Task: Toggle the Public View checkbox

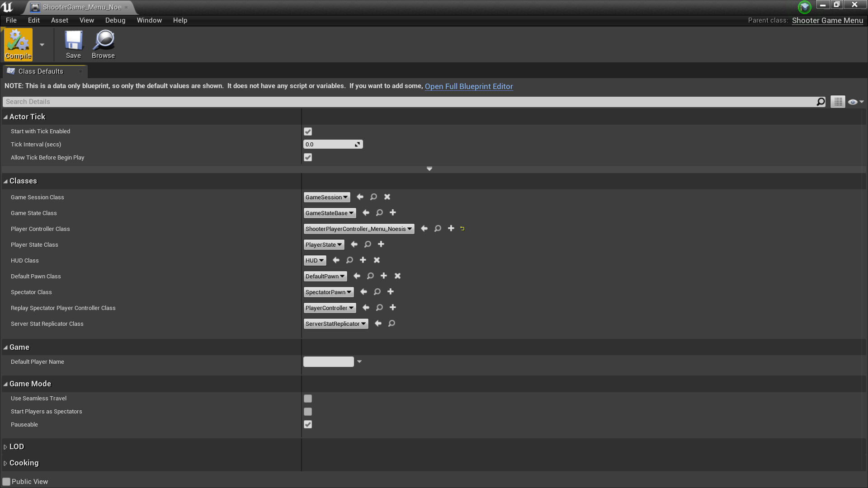Action: click(x=6, y=482)
